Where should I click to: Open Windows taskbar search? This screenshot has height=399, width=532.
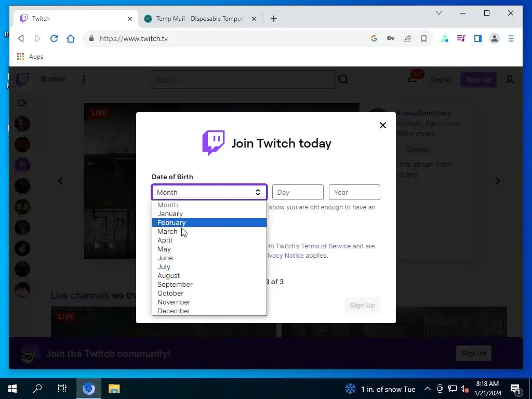pyautogui.click(x=37, y=389)
